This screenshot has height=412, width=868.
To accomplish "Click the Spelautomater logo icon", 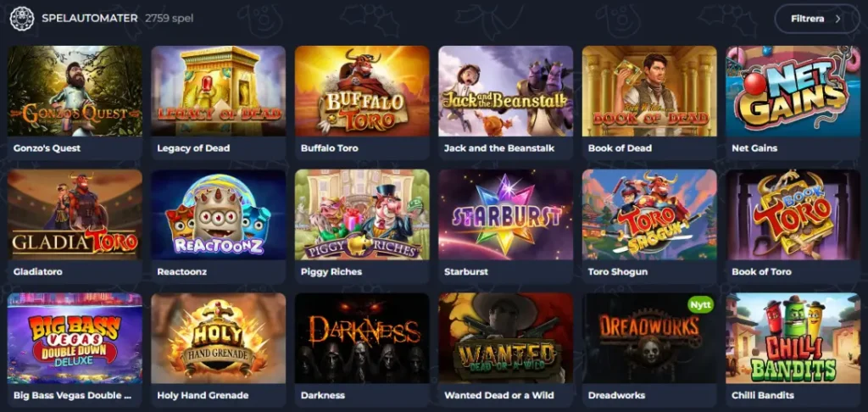I will (22, 19).
